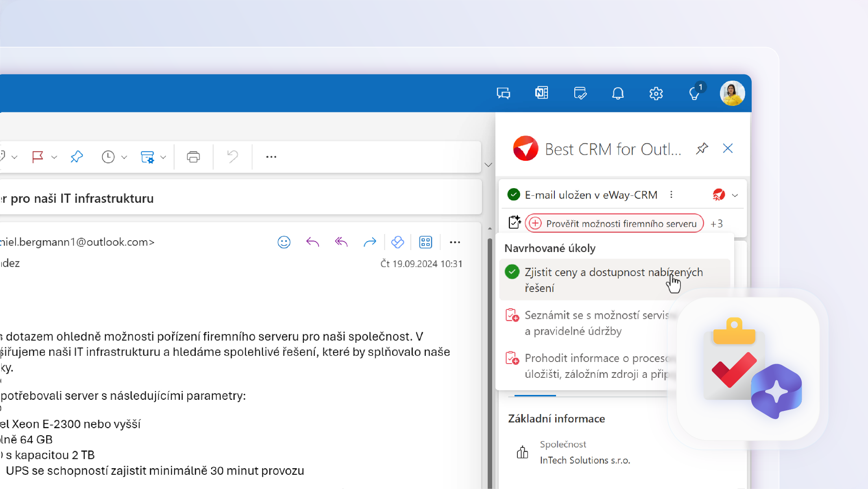
Task: Click the green checkmark next to Zjistit ceny
Action: pos(512,272)
